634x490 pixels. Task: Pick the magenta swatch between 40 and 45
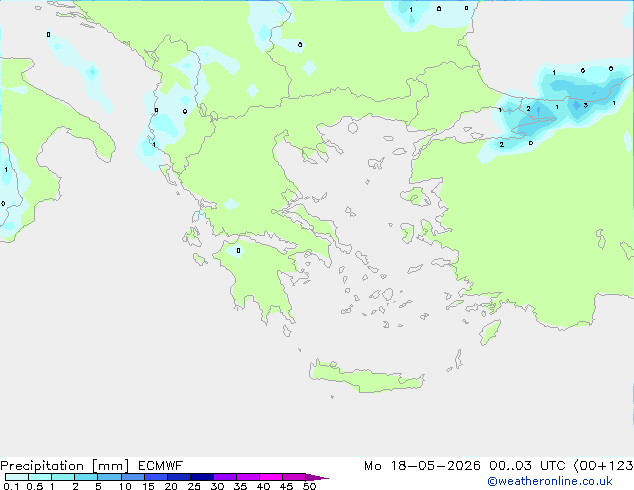(271, 477)
